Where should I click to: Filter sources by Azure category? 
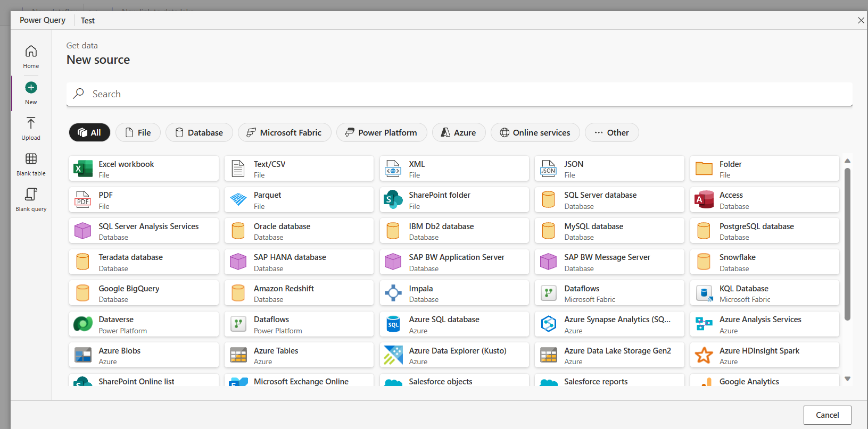(x=459, y=132)
